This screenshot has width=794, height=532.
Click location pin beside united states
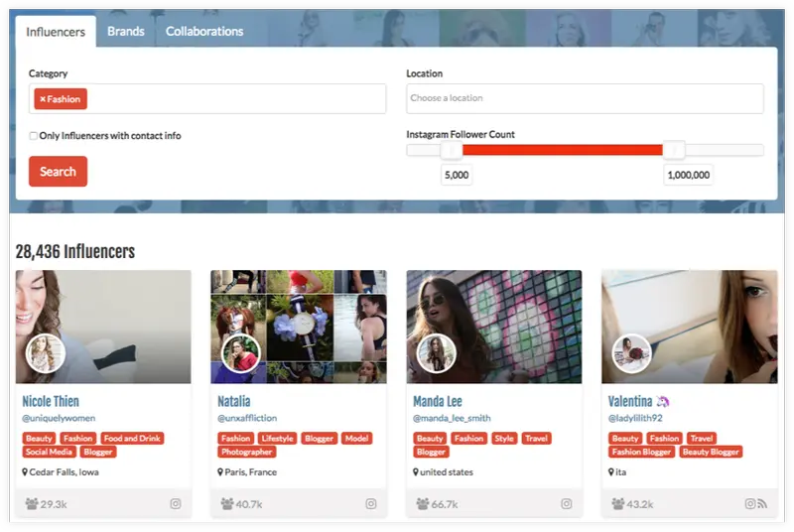pos(416,471)
